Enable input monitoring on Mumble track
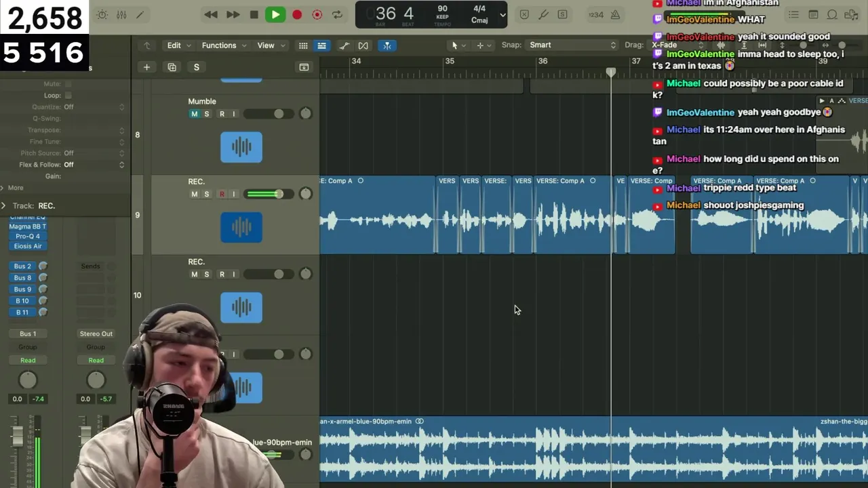This screenshot has width=868, height=488. point(234,114)
